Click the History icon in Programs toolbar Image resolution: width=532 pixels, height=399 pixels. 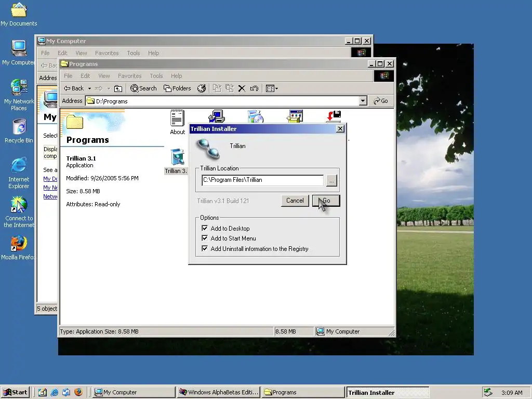(202, 88)
